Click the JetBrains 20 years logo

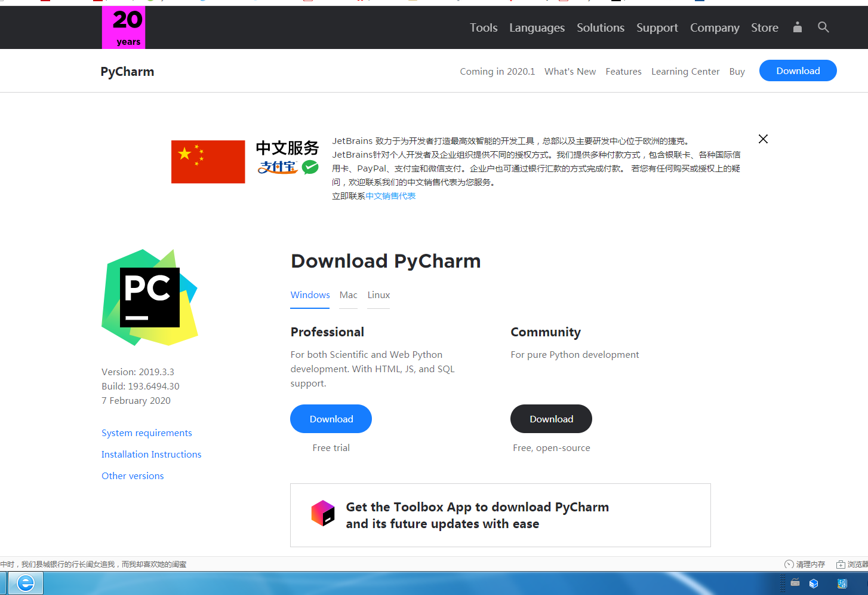124,27
